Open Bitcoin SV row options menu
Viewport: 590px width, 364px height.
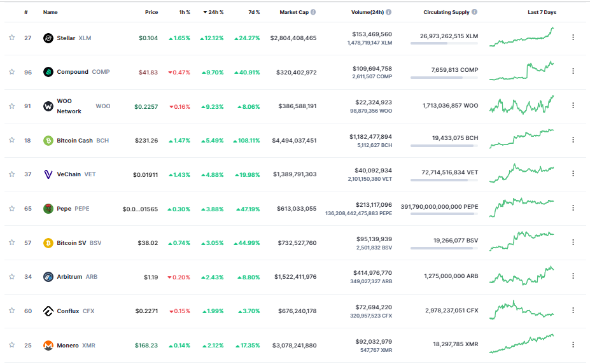click(x=573, y=242)
